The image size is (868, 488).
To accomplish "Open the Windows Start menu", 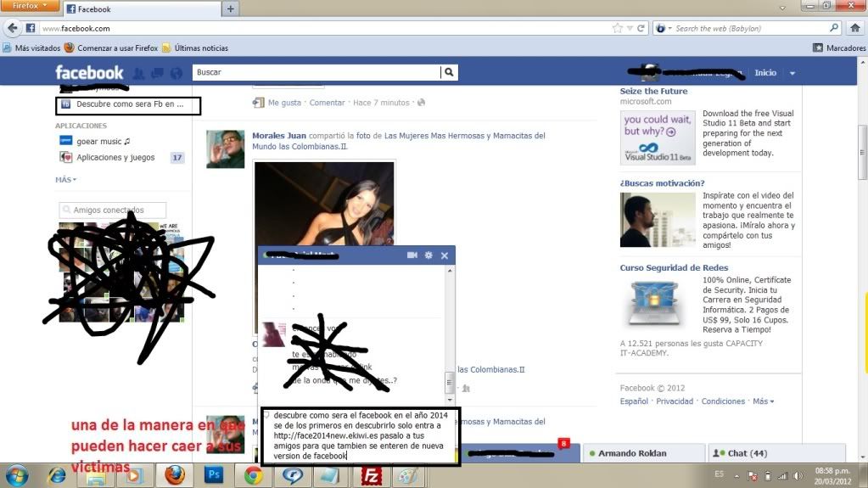I will (17, 476).
